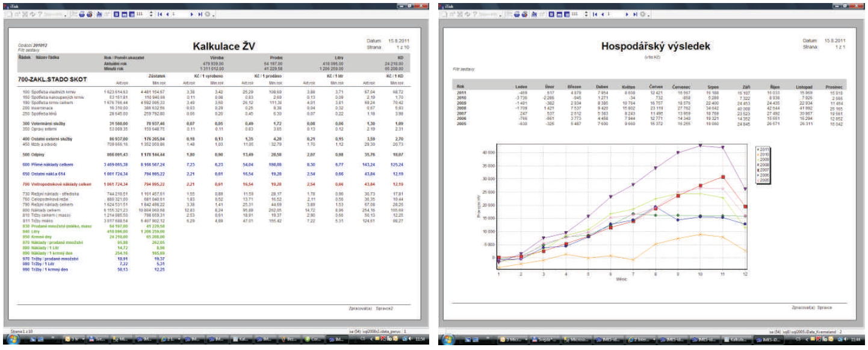Viewport: 868px width, 350px height.
Task: Go to next page in left report viewer
Action: click(191, 13)
